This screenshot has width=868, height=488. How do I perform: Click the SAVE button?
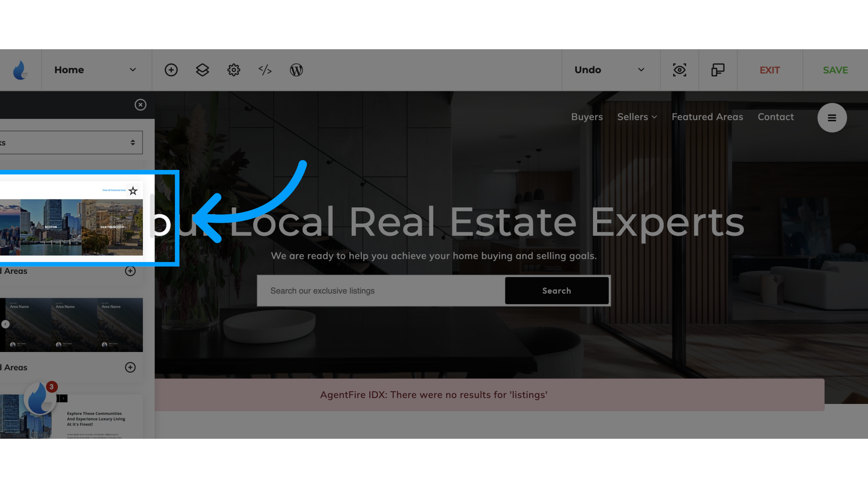coord(835,70)
